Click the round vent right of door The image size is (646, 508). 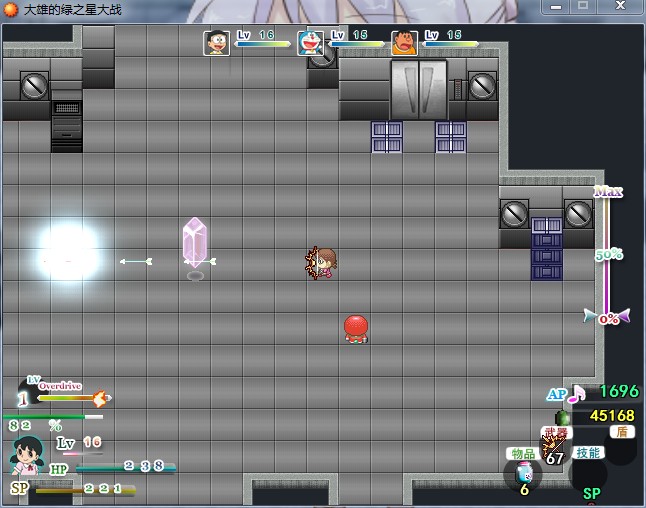tap(482, 86)
